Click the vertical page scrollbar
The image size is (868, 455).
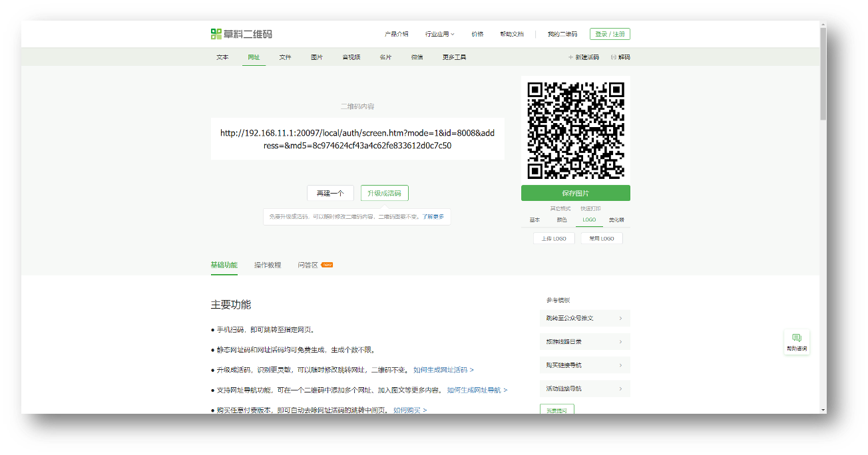pos(823,73)
